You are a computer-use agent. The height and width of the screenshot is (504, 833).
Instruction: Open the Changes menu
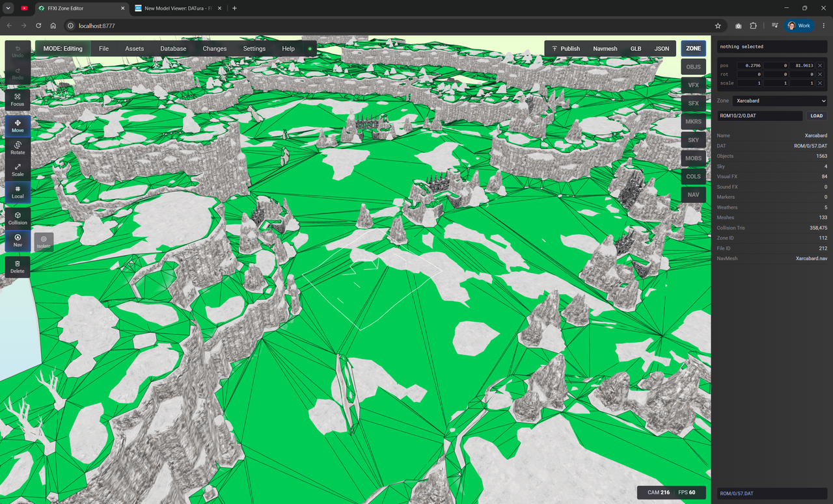(x=215, y=49)
